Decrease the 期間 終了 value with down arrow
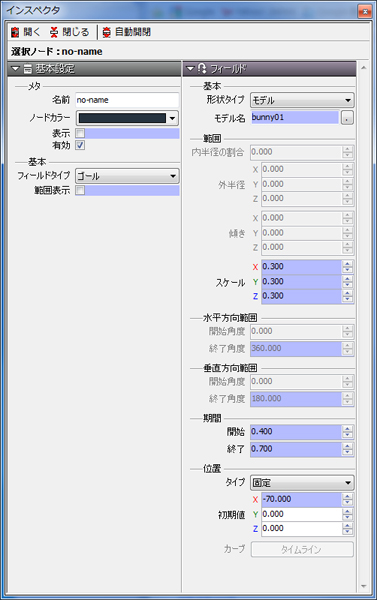 [x=348, y=452]
